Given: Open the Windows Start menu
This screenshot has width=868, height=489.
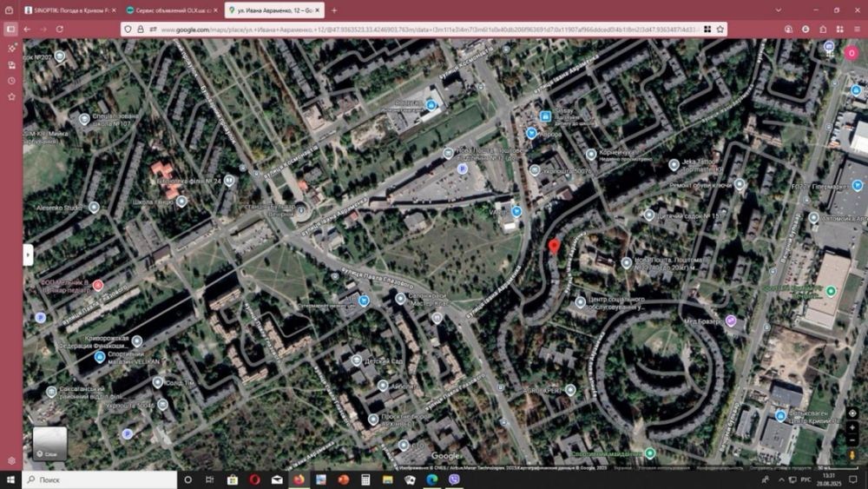Looking at the screenshot, I should pyautogui.click(x=10, y=479).
